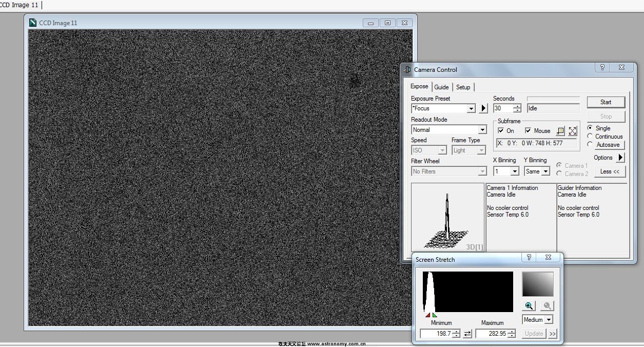Select the Camera 1 radio button
644x347 pixels.
coord(559,165)
